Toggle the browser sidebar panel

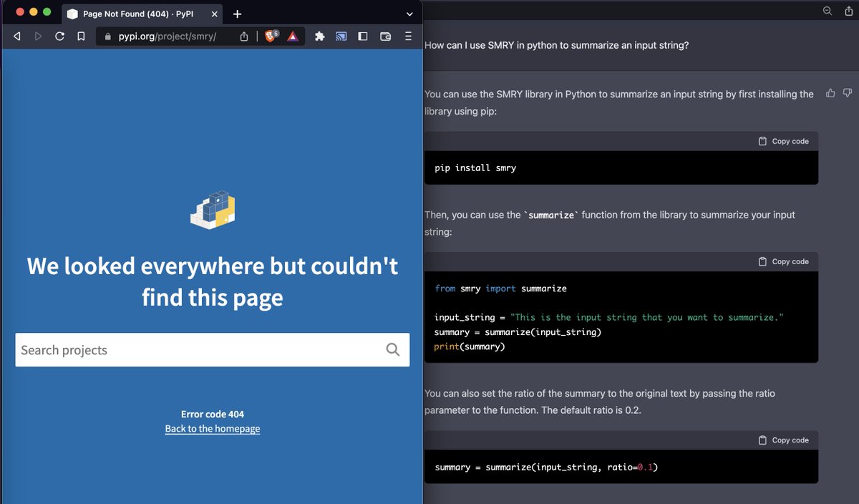(363, 36)
